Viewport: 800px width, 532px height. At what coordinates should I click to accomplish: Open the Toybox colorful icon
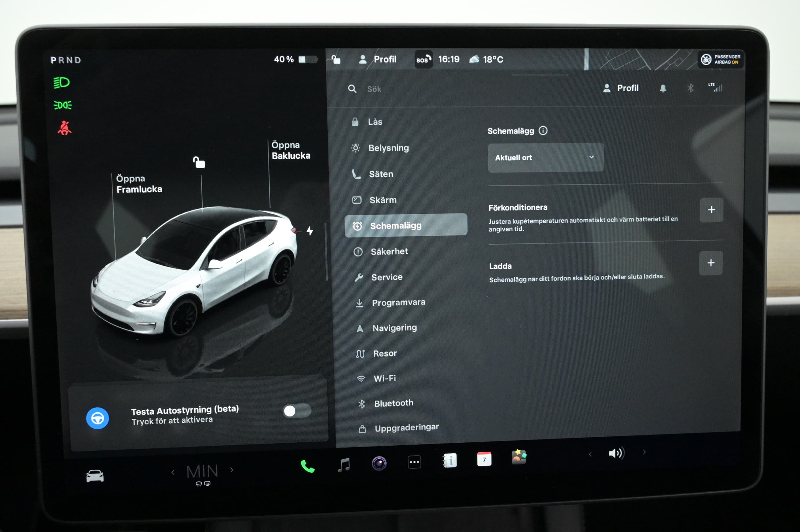pos(519,457)
